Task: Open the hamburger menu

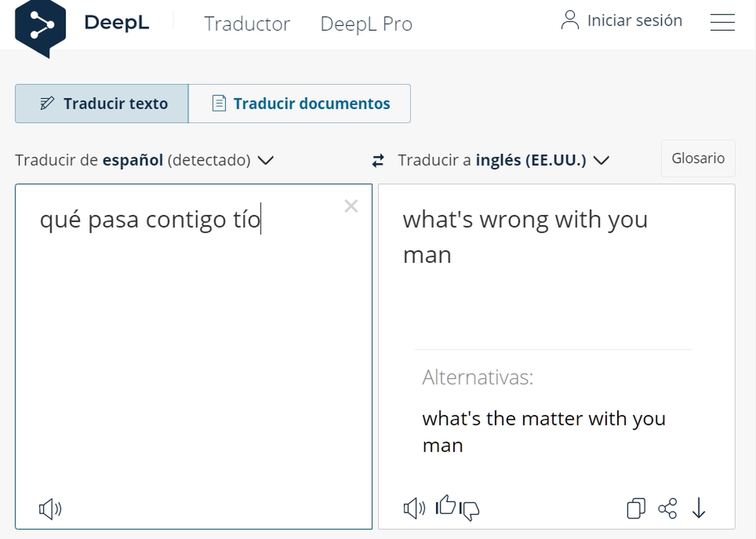Action: coord(722,22)
